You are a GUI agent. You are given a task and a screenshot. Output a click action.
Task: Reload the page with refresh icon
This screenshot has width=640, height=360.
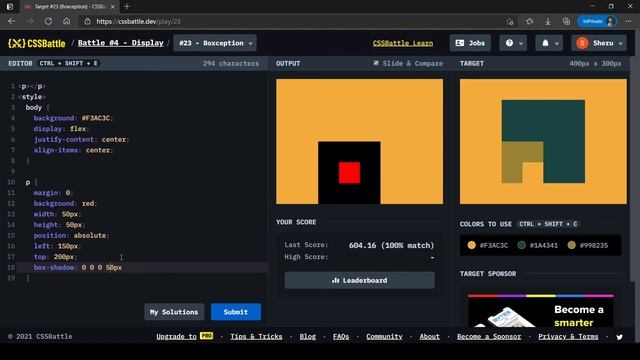point(48,21)
